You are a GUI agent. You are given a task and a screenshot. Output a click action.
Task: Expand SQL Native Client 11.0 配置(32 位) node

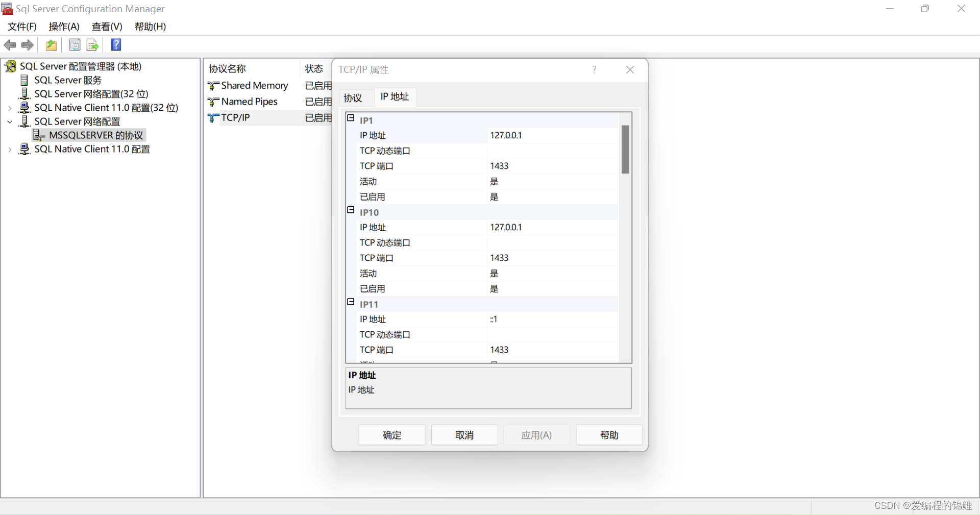10,108
